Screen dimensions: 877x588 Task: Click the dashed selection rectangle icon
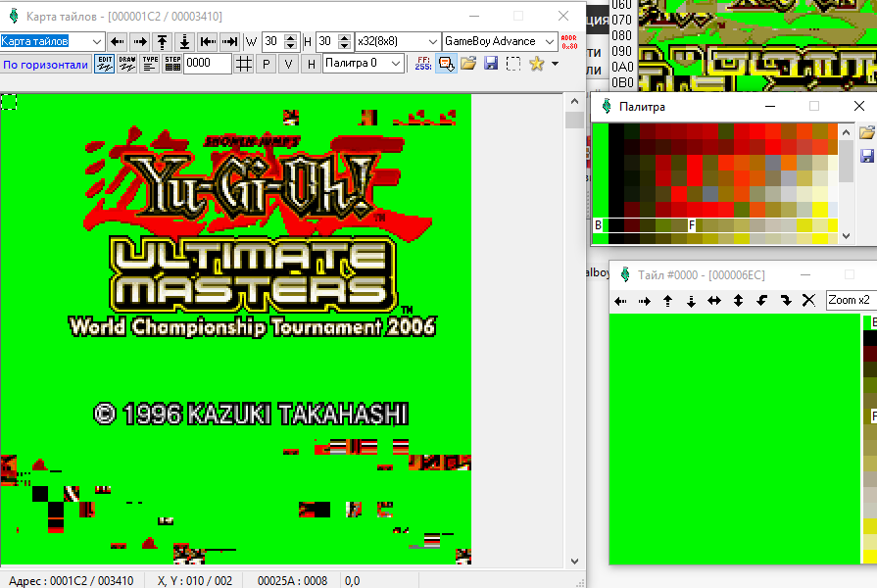[512, 64]
